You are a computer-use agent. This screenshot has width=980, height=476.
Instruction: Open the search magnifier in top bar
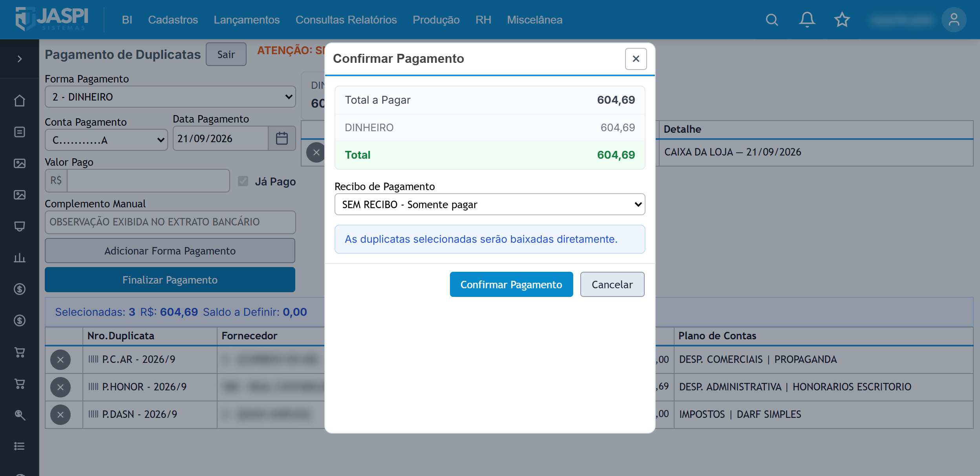[772, 20]
